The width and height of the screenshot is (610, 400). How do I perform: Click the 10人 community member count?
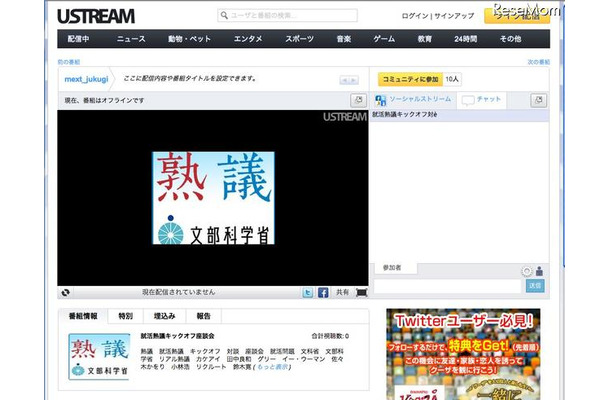click(x=452, y=79)
